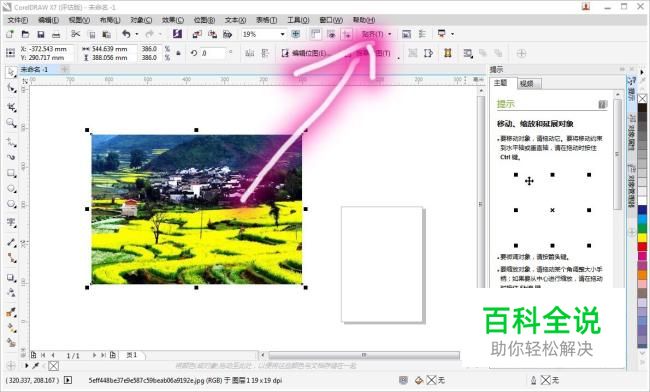The width and height of the screenshot is (650, 392).
Task: Select the Interactive Fill tool
Action: tap(11, 327)
